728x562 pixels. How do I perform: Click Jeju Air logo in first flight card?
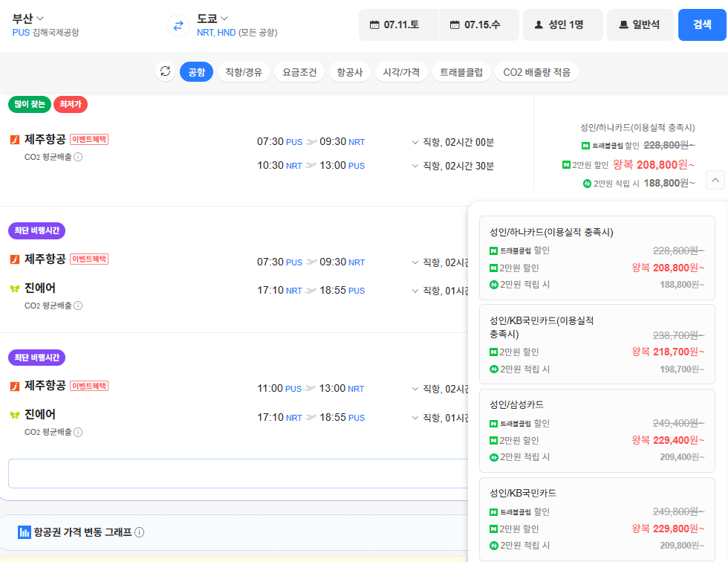pyautogui.click(x=15, y=139)
